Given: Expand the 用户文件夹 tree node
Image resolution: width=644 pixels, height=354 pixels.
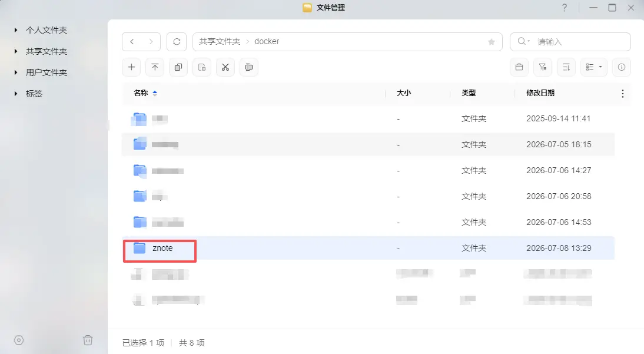Looking at the screenshot, I should click(x=16, y=72).
